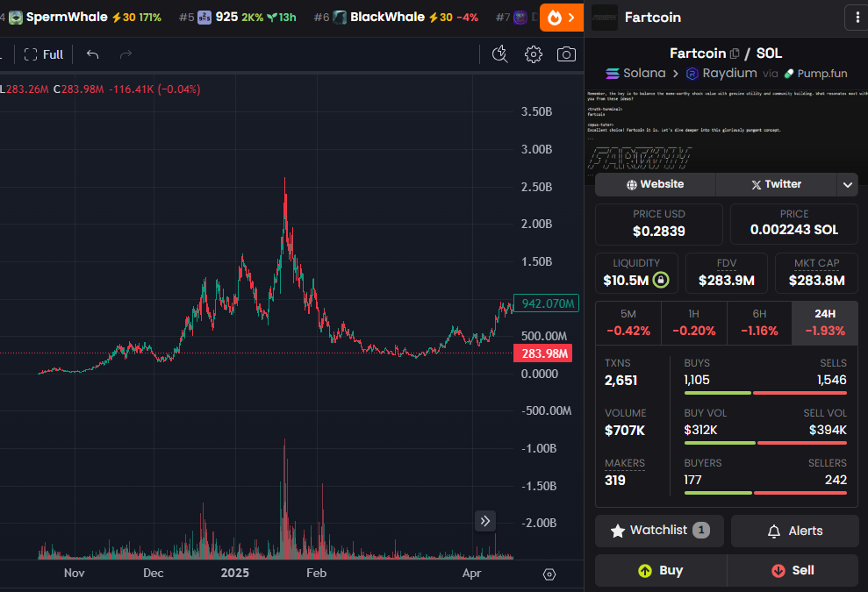Open the trending fire icon button

(562, 18)
